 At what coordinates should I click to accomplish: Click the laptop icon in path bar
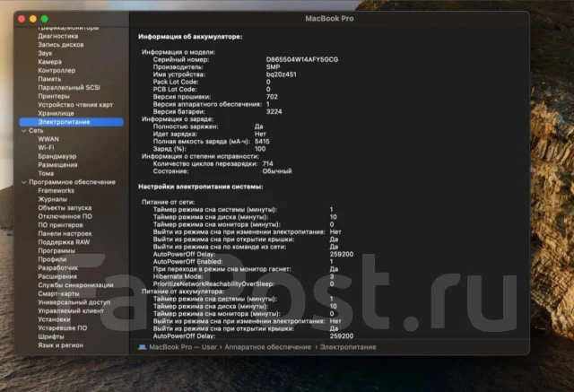[x=142, y=347]
